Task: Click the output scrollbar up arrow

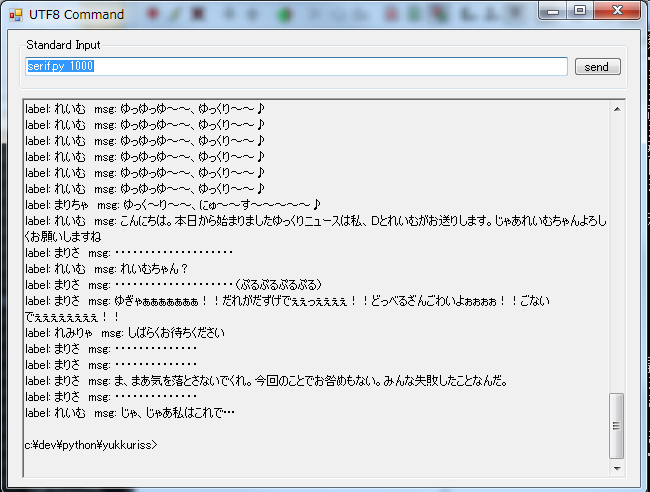Action: (617, 109)
